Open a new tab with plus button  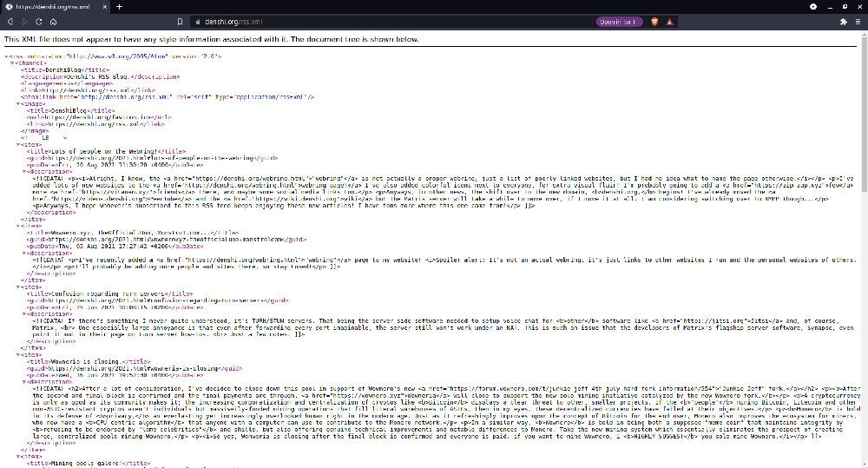click(x=119, y=7)
